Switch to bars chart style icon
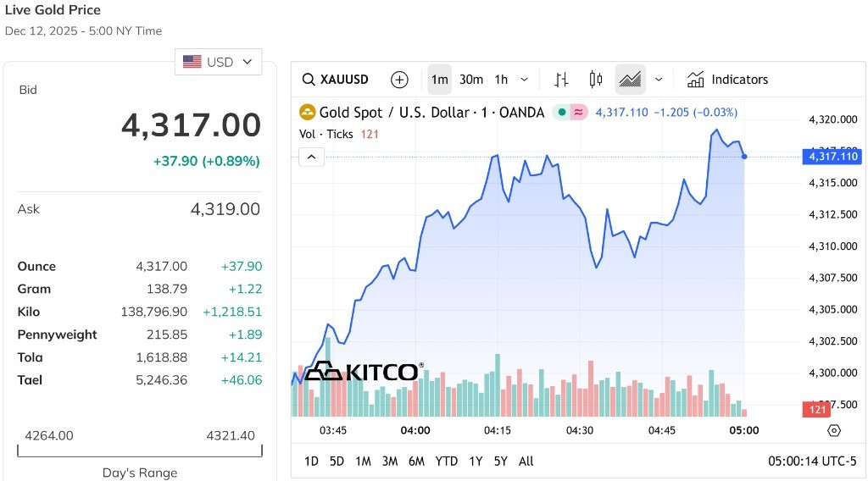Viewport: 868px width, 481px height. tap(561, 80)
